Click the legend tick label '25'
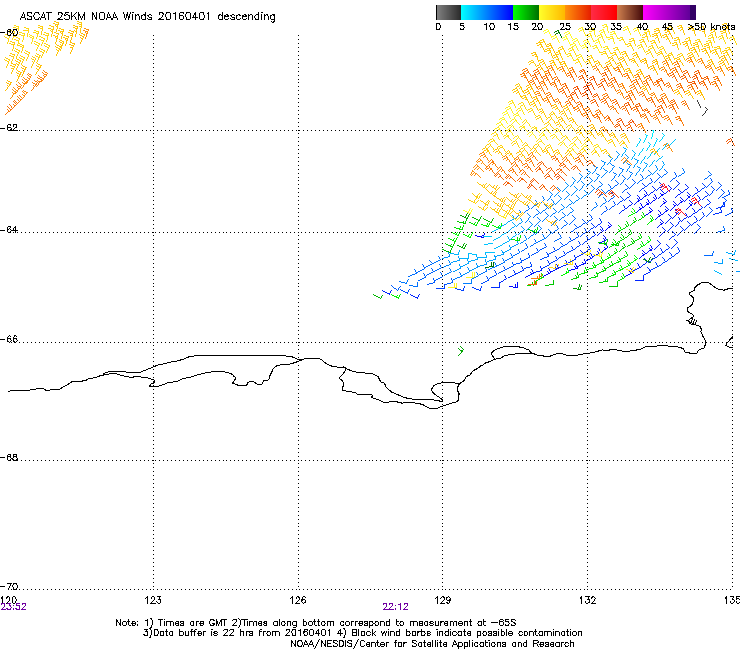The height and width of the screenshot is (650, 740). pos(565,27)
